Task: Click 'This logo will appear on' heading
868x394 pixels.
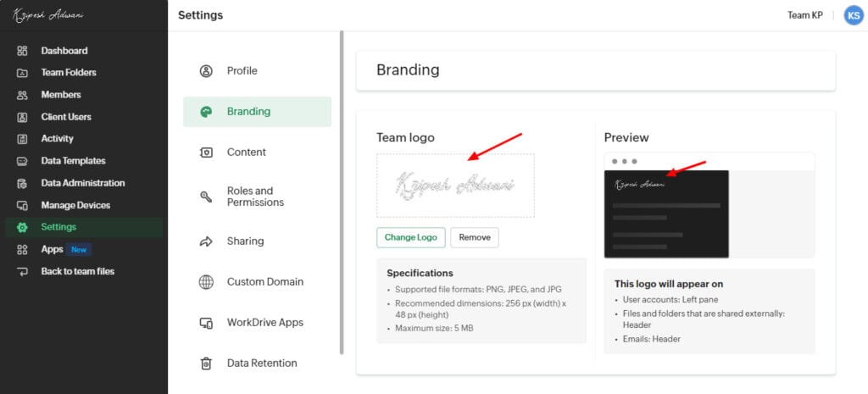Action: (669, 284)
